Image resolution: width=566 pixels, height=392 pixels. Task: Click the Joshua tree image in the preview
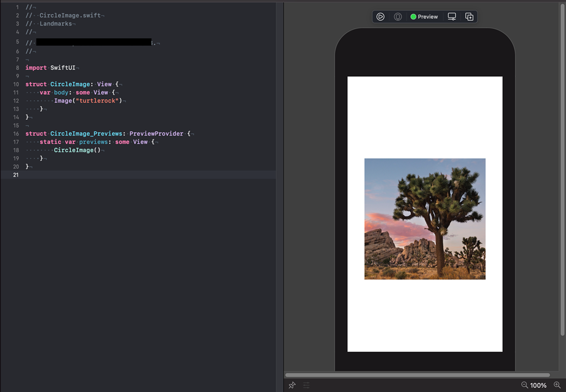point(425,219)
